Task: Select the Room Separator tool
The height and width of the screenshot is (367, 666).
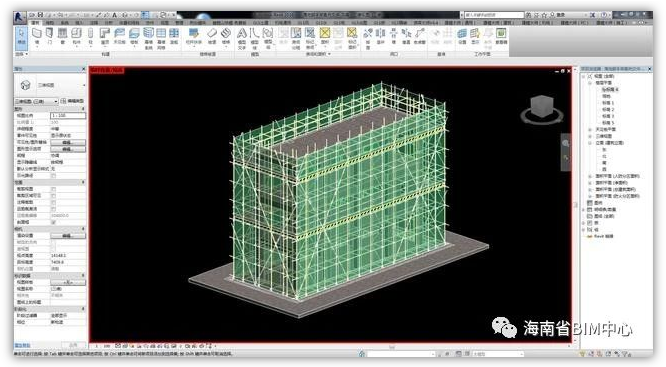Action: pos(296,38)
